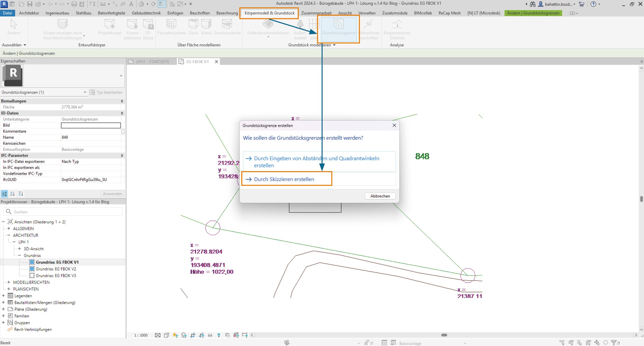Click the Suchen field in project browser
644x346 pixels.
point(63,212)
